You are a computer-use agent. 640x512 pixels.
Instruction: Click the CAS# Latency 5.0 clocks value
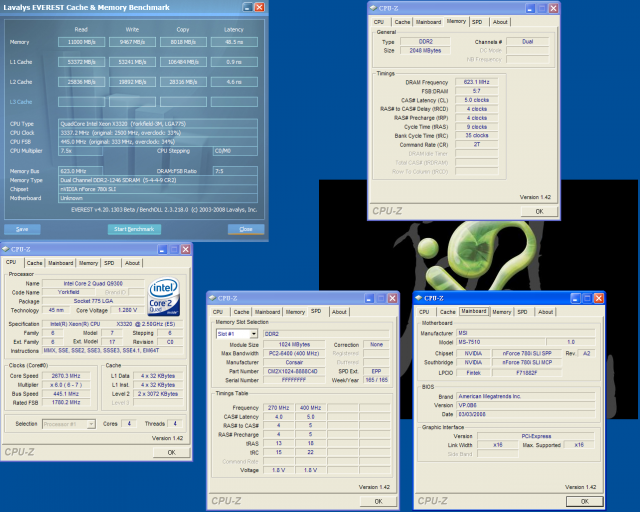coord(476,100)
